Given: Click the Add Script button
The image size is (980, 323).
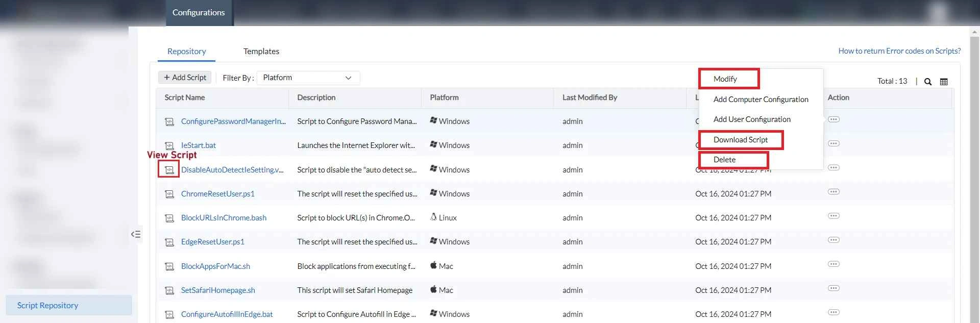Looking at the screenshot, I should tap(185, 78).
